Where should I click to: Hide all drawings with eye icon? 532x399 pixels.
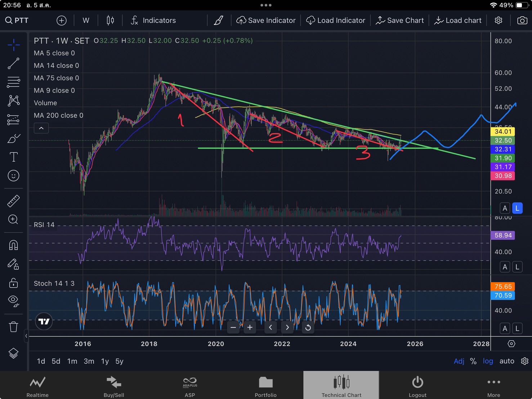click(x=13, y=301)
